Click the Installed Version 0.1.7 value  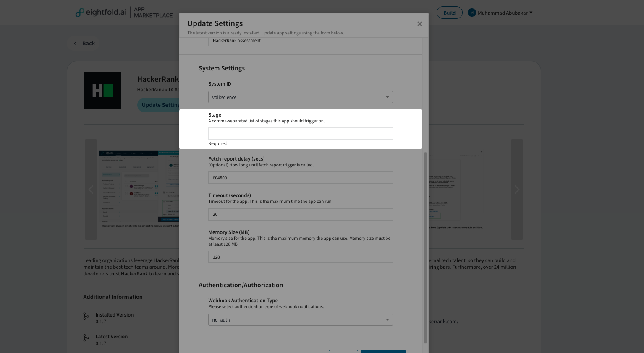pos(101,322)
